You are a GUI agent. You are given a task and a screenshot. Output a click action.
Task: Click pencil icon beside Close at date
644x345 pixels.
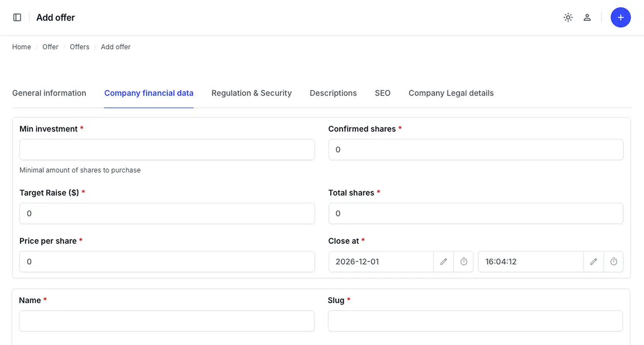click(x=444, y=262)
